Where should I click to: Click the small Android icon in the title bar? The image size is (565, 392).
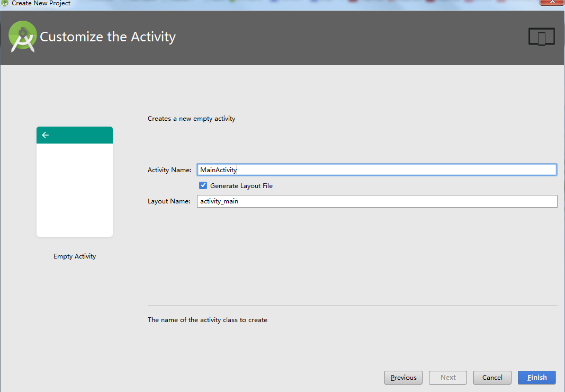[5, 3]
